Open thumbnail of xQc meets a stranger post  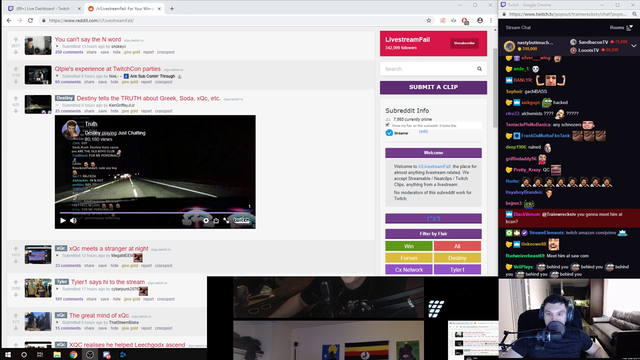pyautogui.click(x=38, y=255)
